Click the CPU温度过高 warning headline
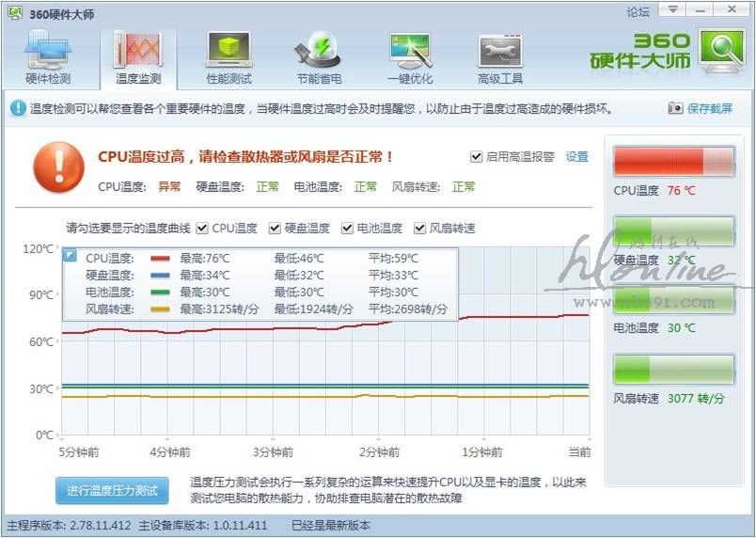756x538 pixels. click(246, 157)
